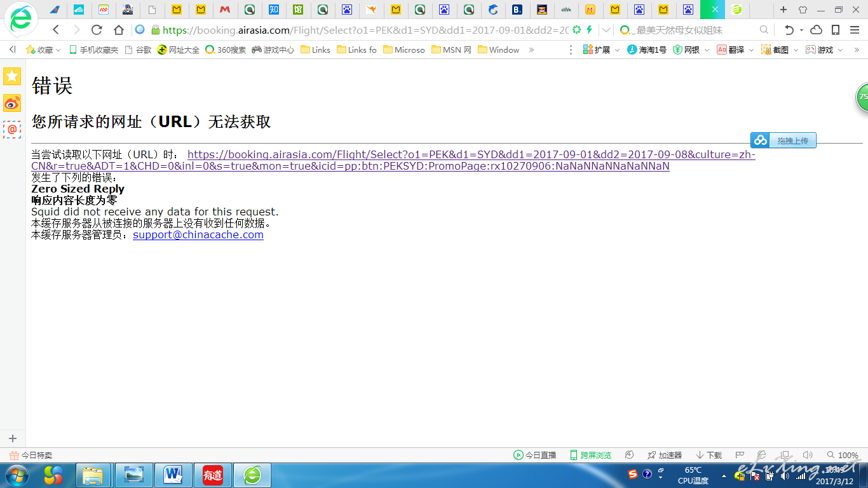
Task: Collapse the bookmarks bar left arrow
Action: [12, 50]
